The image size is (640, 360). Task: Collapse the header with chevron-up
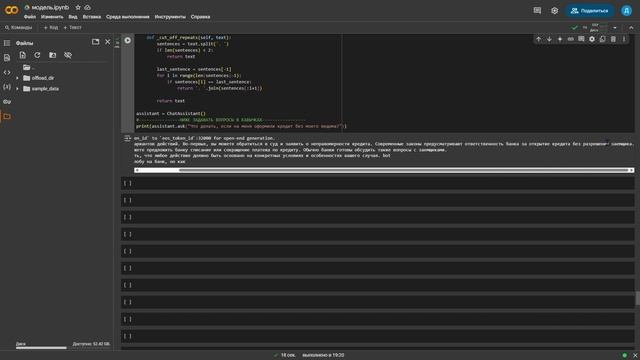coord(631,28)
